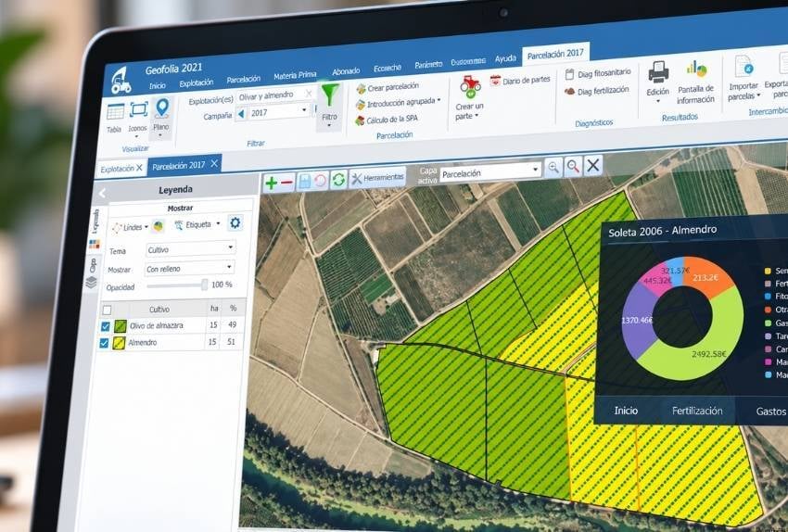The width and height of the screenshot is (788, 532).
Task: Collapse the Leyenda panel arrow
Action: pos(103,193)
